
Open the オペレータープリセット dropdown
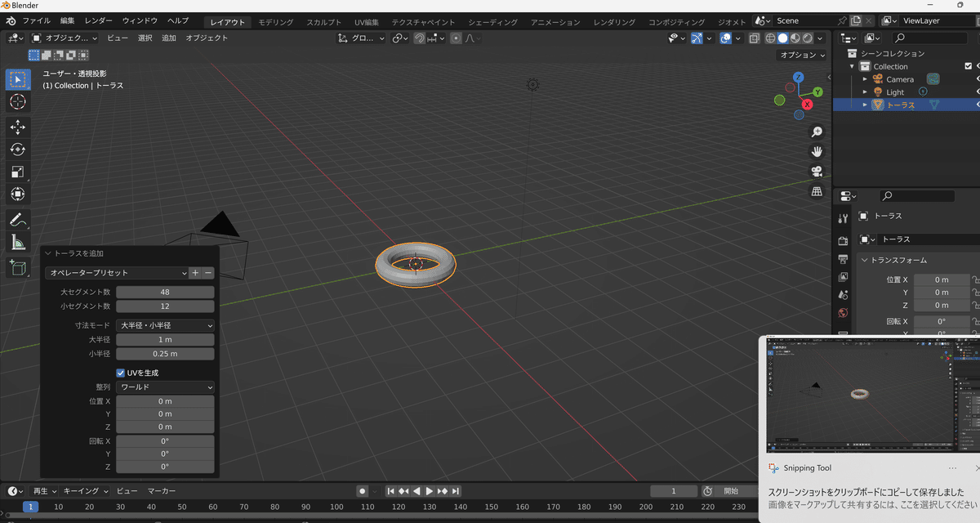(117, 273)
